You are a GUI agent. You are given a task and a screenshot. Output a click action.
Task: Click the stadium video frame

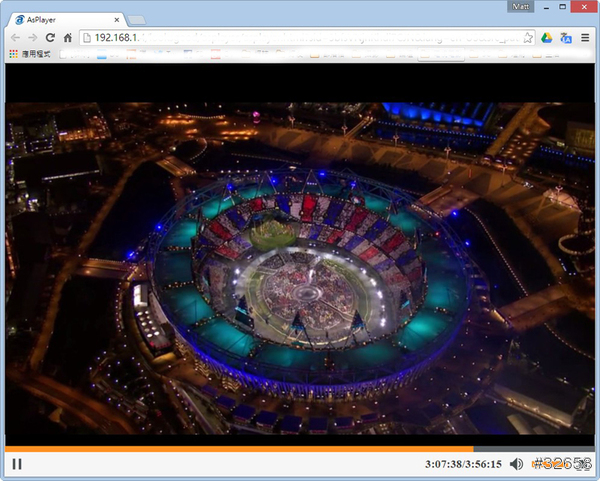pyautogui.click(x=300, y=270)
